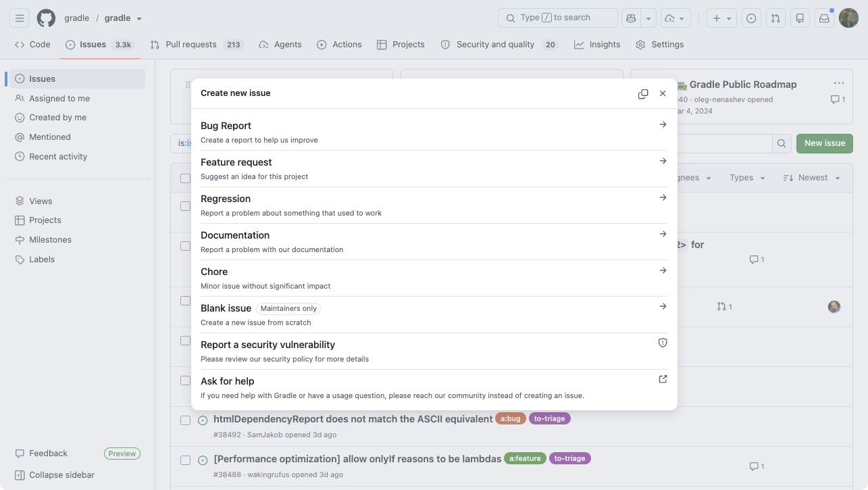Open the Copilot dropdown arrow

pyautogui.click(x=648, y=18)
